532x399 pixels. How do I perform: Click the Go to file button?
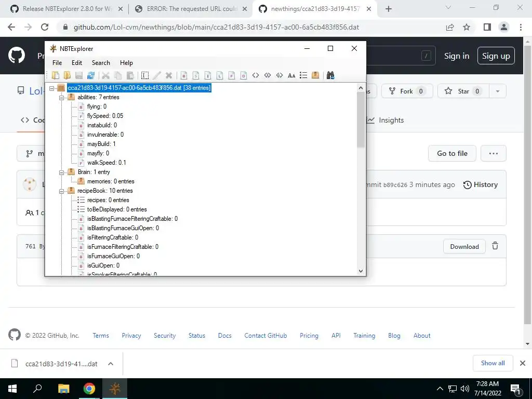pos(452,153)
